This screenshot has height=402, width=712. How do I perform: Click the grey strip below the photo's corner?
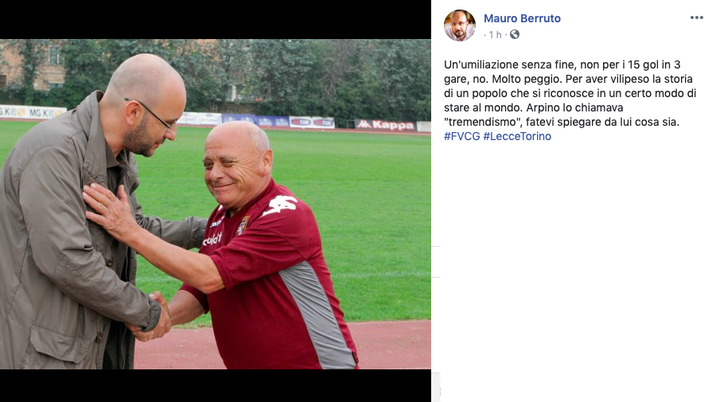pos(436,386)
